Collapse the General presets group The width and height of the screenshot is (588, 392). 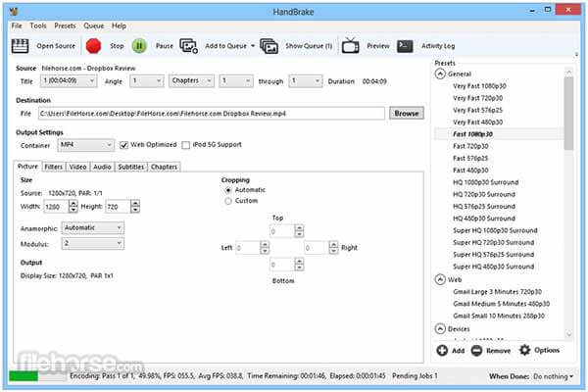click(x=440, y=73)
